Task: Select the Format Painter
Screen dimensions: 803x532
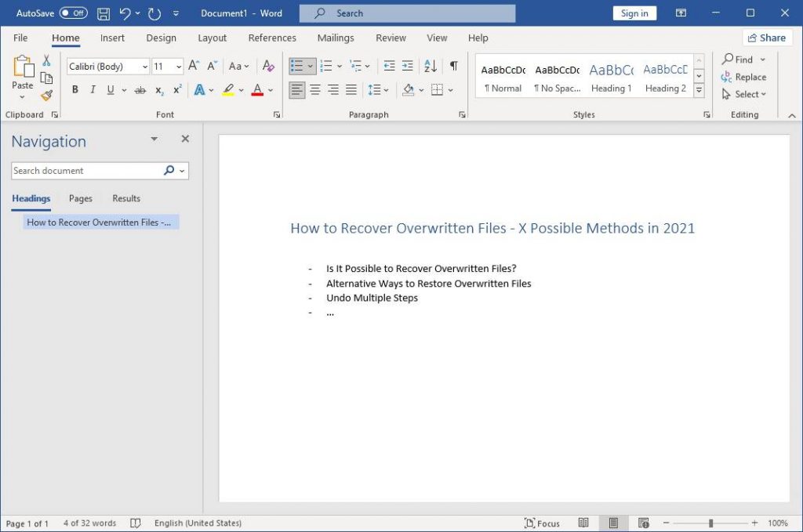Action: coord(46,95)
